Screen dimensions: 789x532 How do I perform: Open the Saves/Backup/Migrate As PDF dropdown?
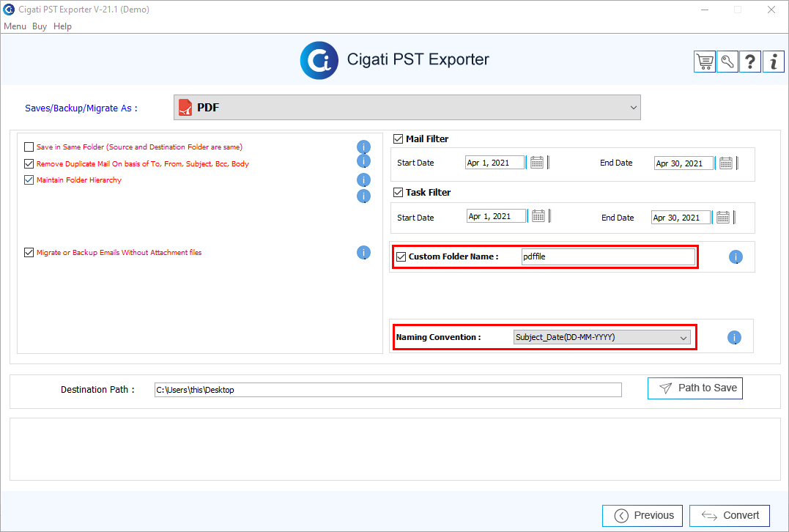tap(407, 107)
